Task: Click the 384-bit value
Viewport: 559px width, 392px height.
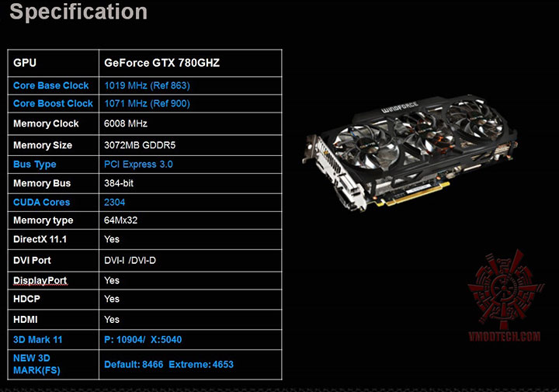Action: pos(119,183)
